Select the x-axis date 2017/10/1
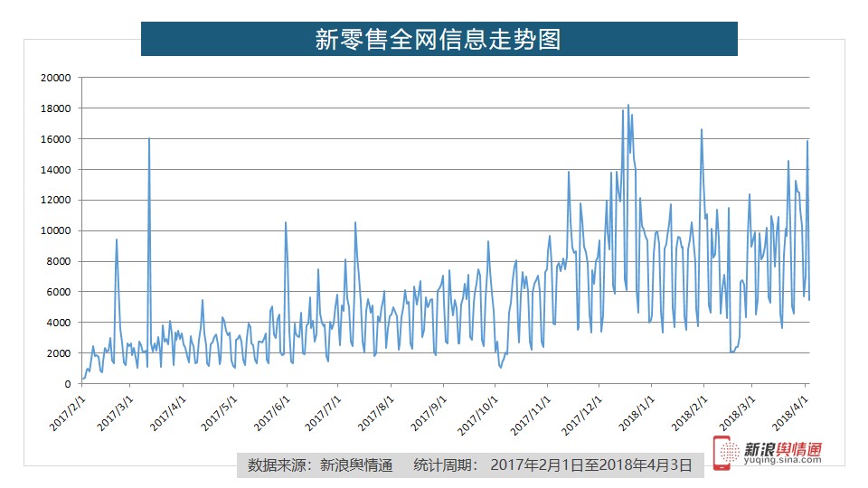 coord(477,415)
